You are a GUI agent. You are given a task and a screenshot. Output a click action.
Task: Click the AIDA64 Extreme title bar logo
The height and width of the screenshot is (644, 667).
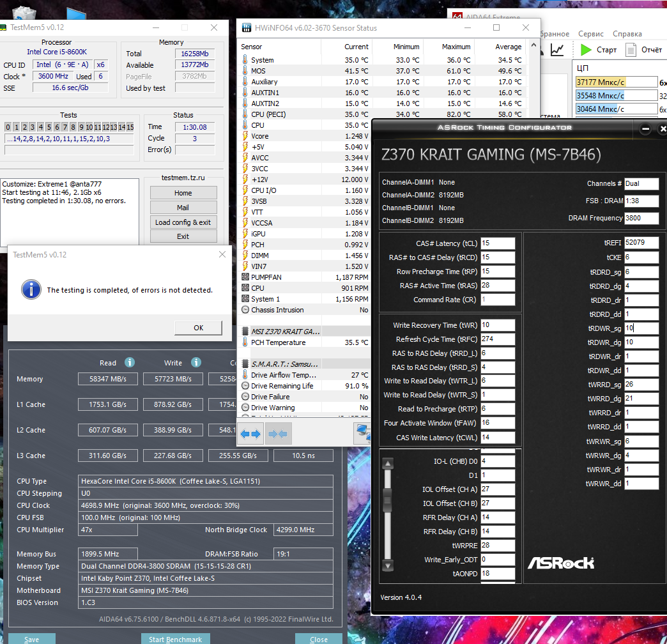(457, 17)
